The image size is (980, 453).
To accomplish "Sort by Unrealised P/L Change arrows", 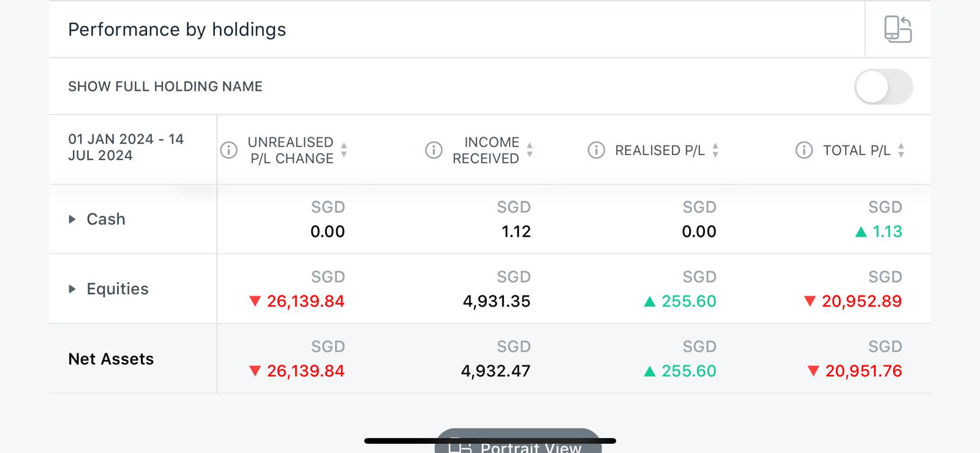I will (x=344, y=150).
